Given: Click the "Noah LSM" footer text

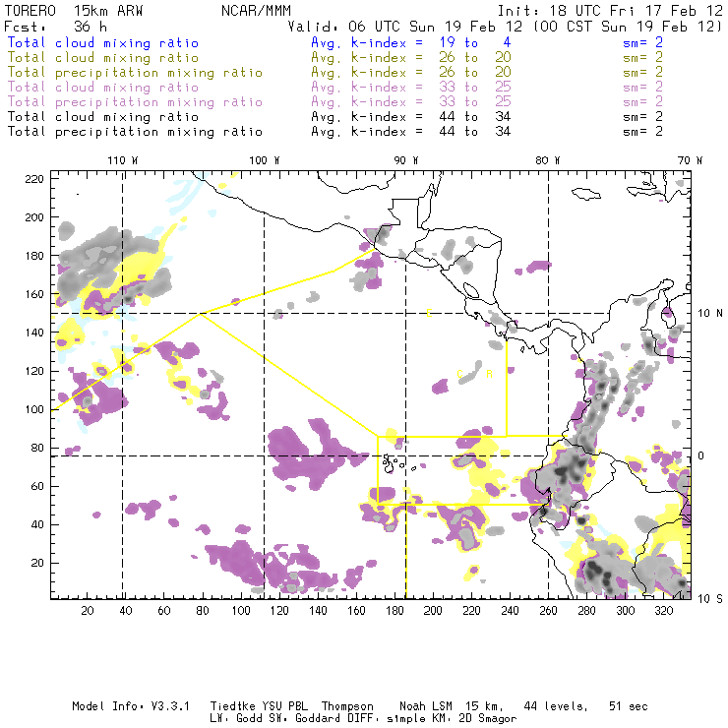Looking at the screenshot, I should [426, 706].
